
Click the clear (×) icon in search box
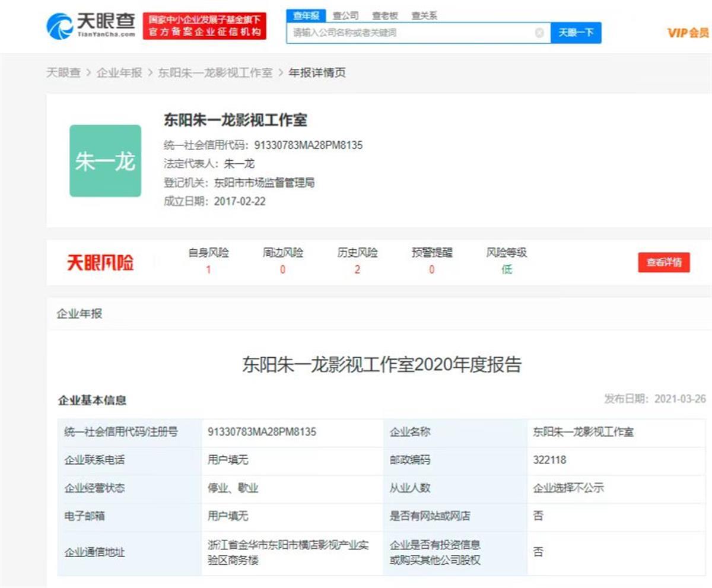pyautogui.click(x=539, y=33)
